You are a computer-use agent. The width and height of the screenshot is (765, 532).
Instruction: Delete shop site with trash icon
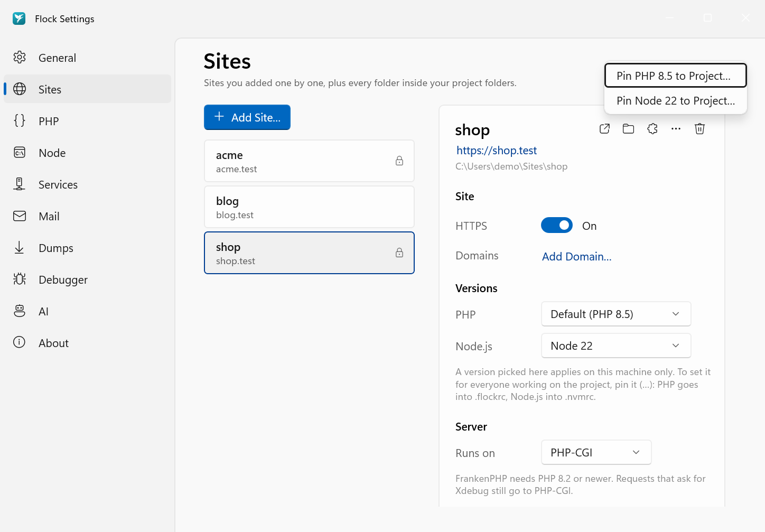pyautogui.click(x=699, y=129)
